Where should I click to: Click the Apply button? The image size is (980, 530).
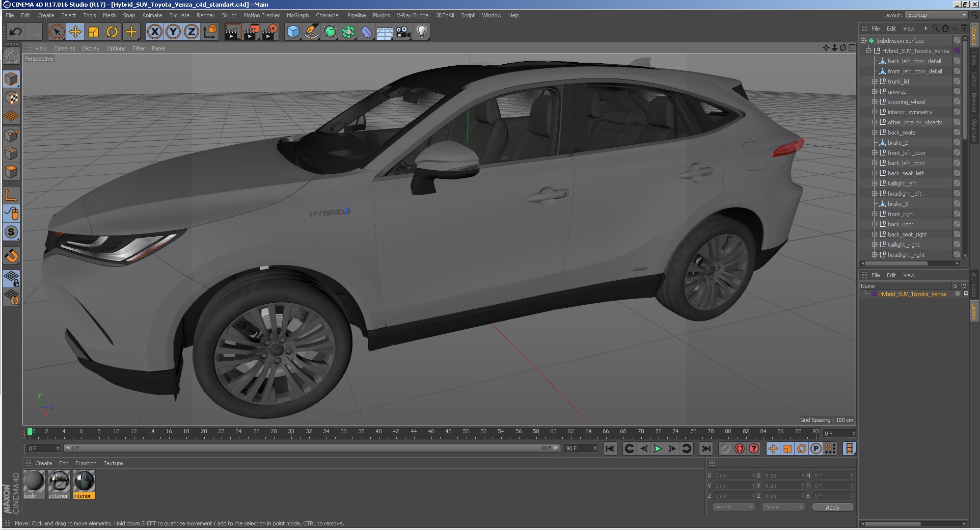click(832, 508)
